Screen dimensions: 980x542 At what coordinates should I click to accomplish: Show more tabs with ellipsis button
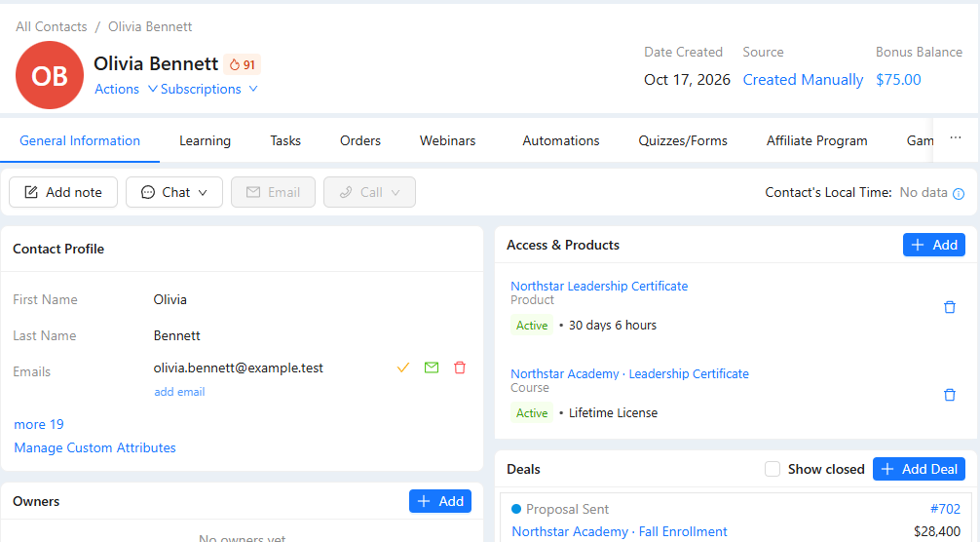[x=956, y=138]
